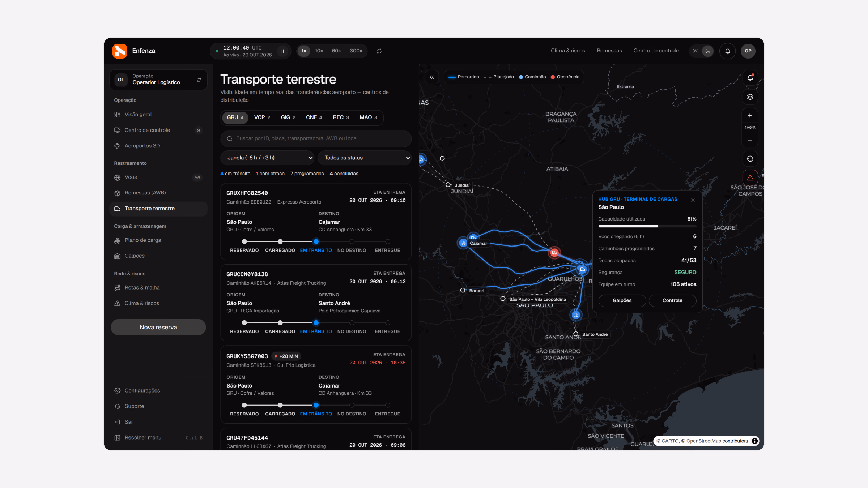
Task: Select the MAO airport tab
Action: (x=368, y=117)
